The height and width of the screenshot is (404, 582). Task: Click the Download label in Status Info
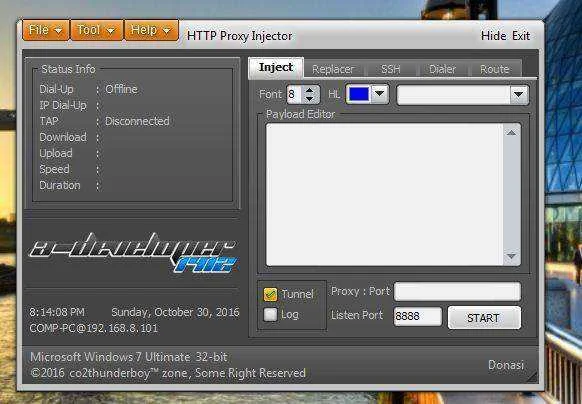tap(63, 137)
